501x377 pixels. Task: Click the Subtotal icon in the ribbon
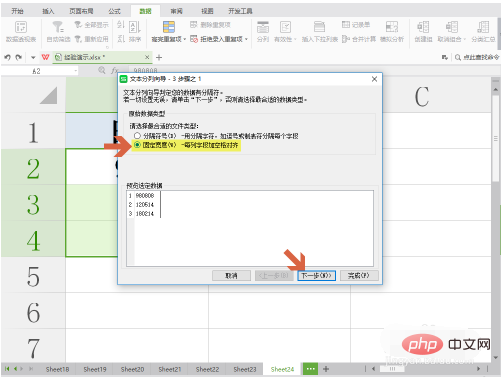[x=483, y=27]
